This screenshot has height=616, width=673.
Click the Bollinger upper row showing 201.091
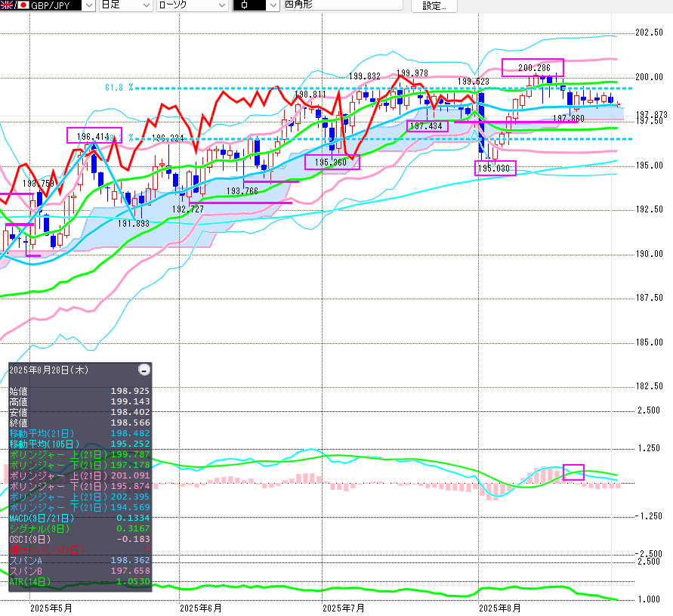80,475
